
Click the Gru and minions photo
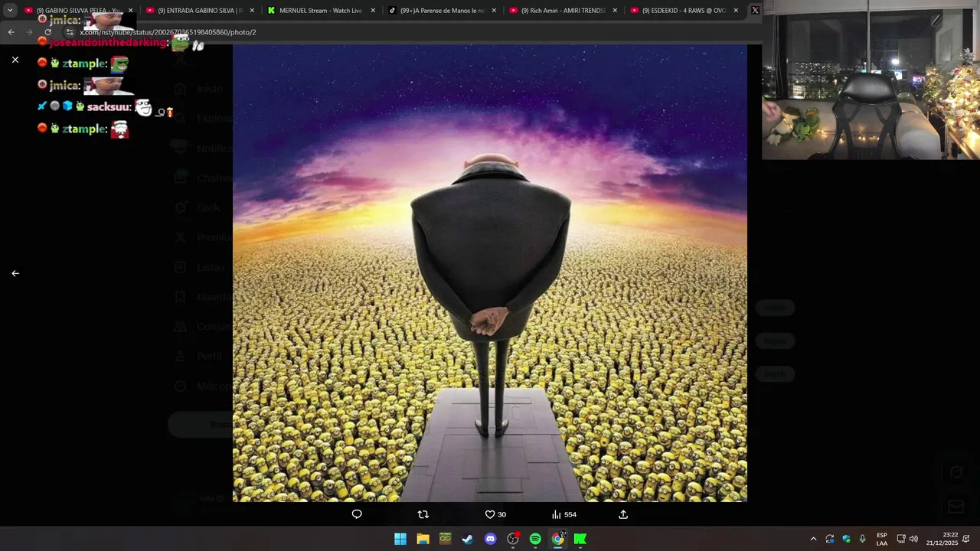[x=490, y=273]
